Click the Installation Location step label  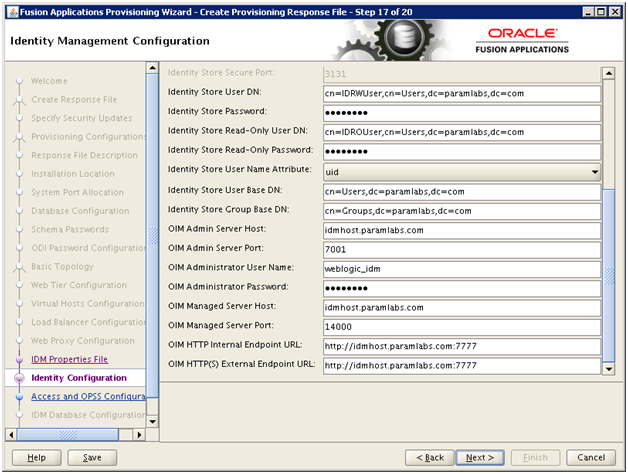pyautogui.click(x=73, y=173)
